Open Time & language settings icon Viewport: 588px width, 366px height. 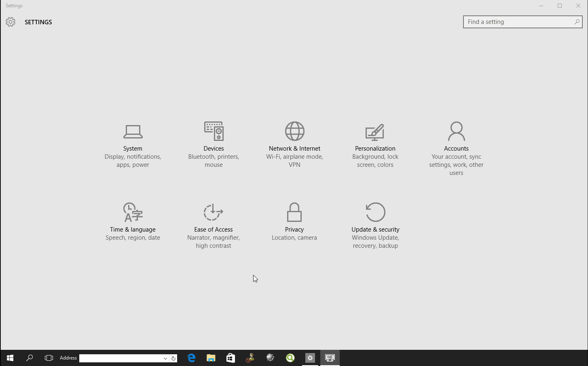pyautogui.click(x=133, y=212)
